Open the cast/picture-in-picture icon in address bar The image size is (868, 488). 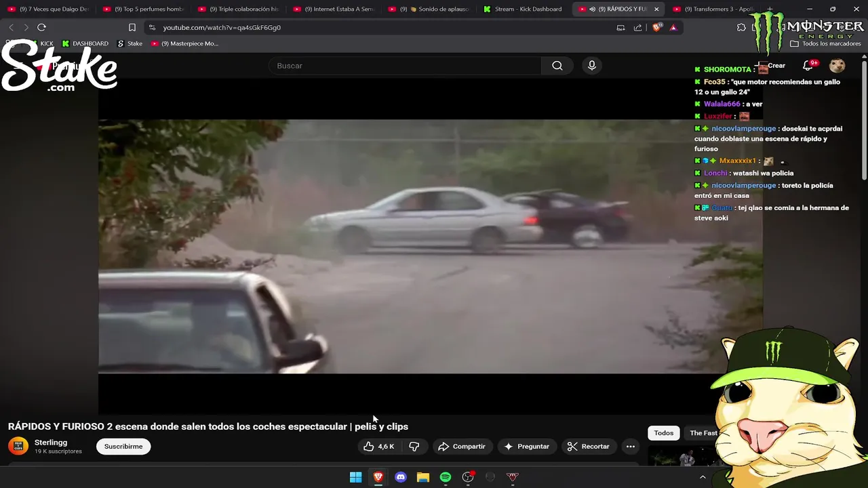620,27
